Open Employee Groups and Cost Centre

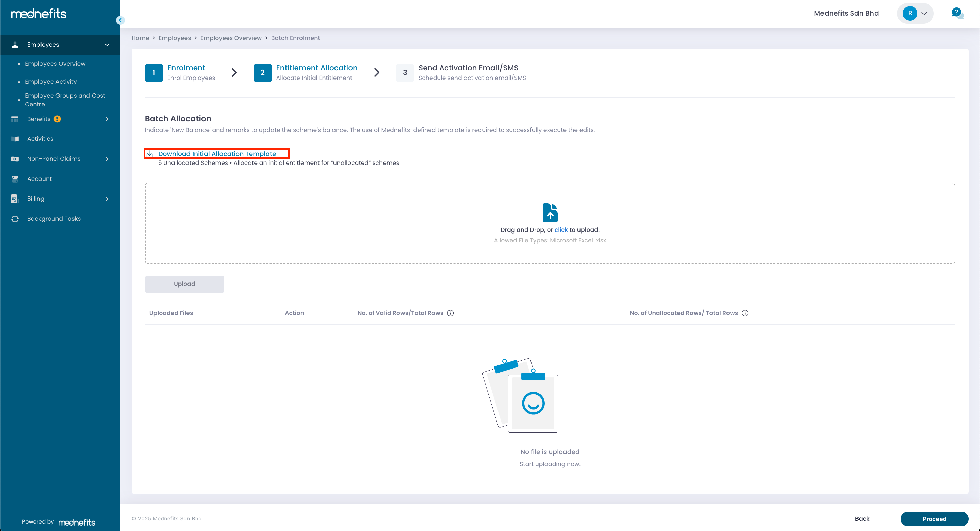(65, 100)
